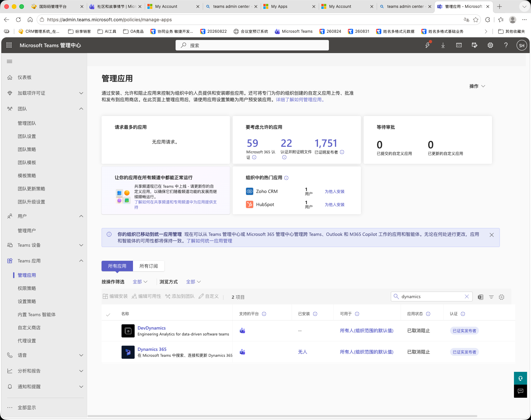Collapse the sidebar with the hamburger icon

9,61
